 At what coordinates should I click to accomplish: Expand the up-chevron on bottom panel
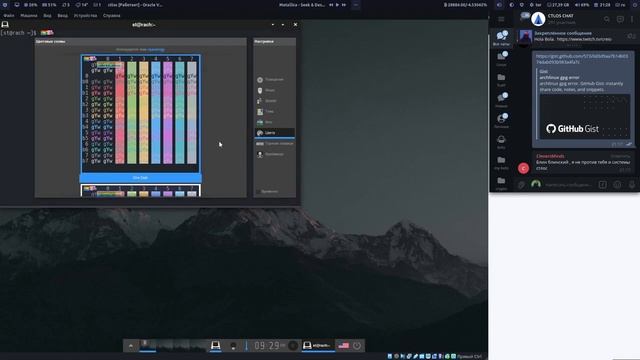tap(131, 346)
